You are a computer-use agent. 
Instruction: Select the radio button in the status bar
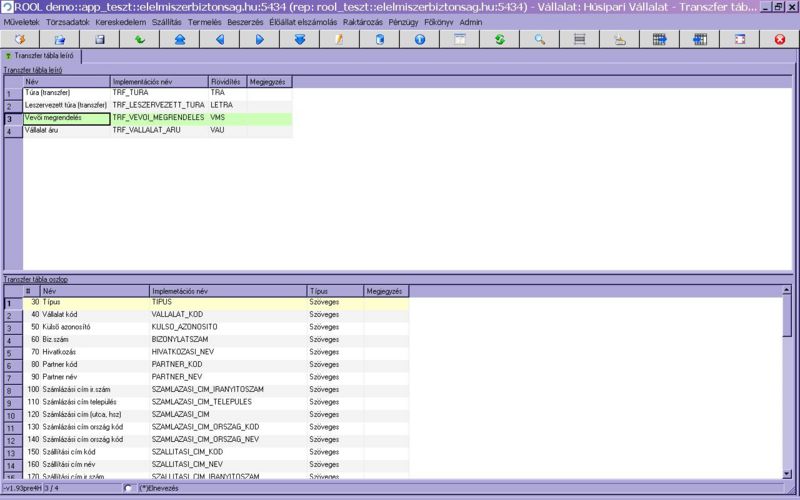click(x=128, y=488)
